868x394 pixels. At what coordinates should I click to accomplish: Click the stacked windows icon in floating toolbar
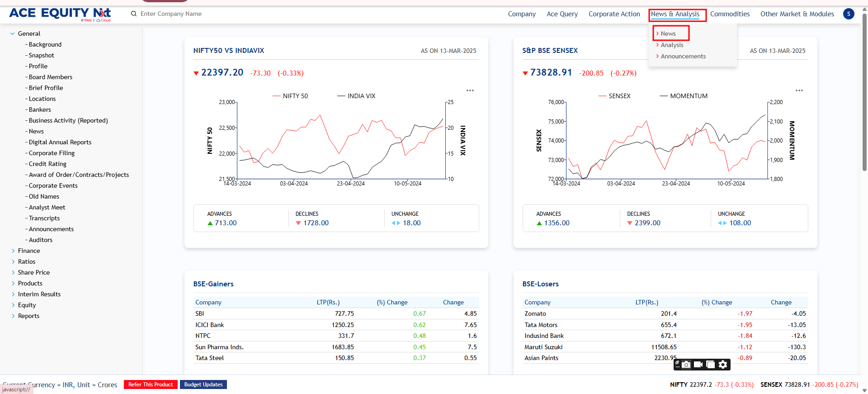(710, 365)
